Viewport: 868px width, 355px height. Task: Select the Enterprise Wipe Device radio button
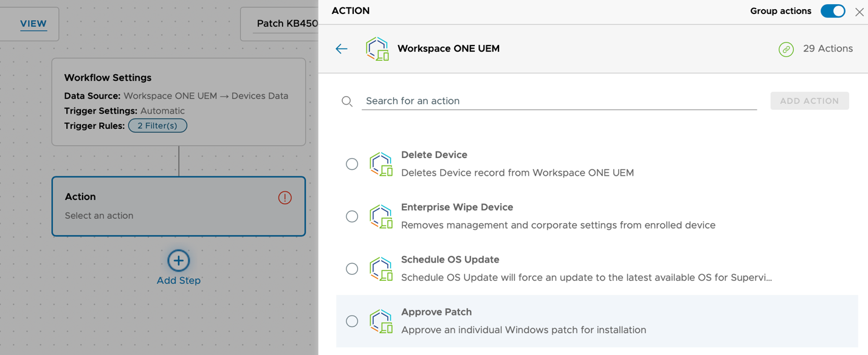click(x=352, y=216)
